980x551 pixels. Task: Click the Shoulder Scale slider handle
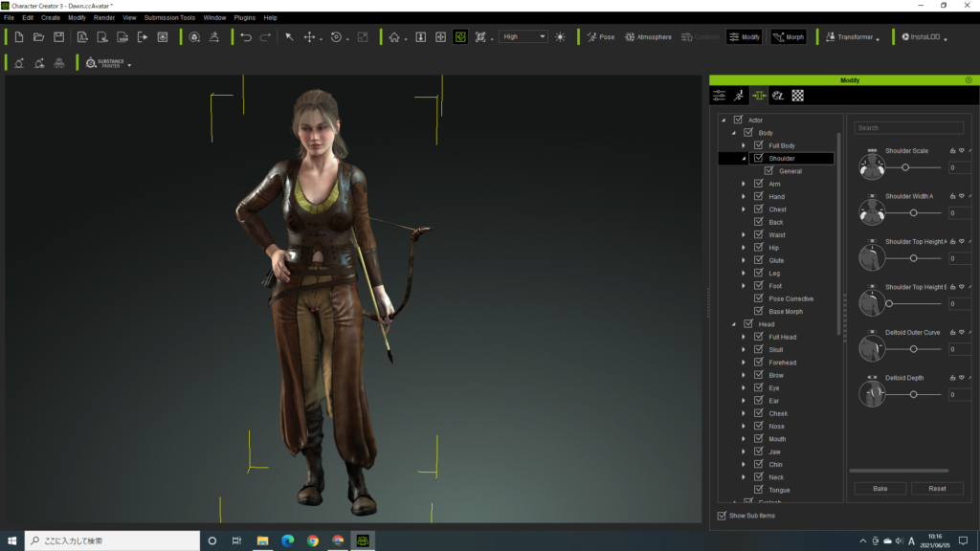coord(905,167)
